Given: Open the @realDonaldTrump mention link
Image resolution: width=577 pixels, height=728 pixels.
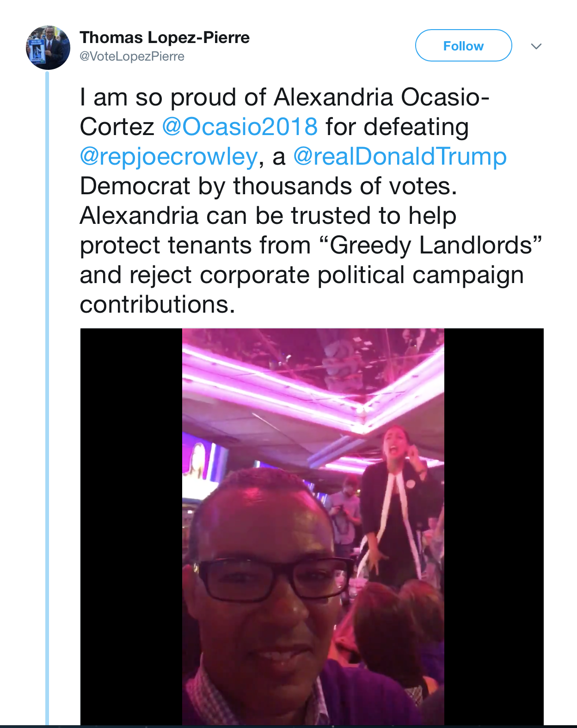Looking at the screenshot, I should coord(400,156).
